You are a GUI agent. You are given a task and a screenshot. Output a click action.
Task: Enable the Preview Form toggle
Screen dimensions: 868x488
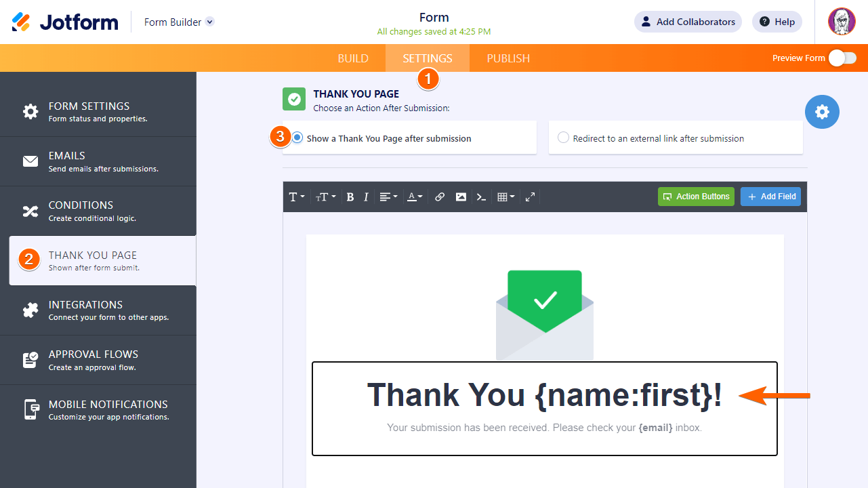click(842, 58)
